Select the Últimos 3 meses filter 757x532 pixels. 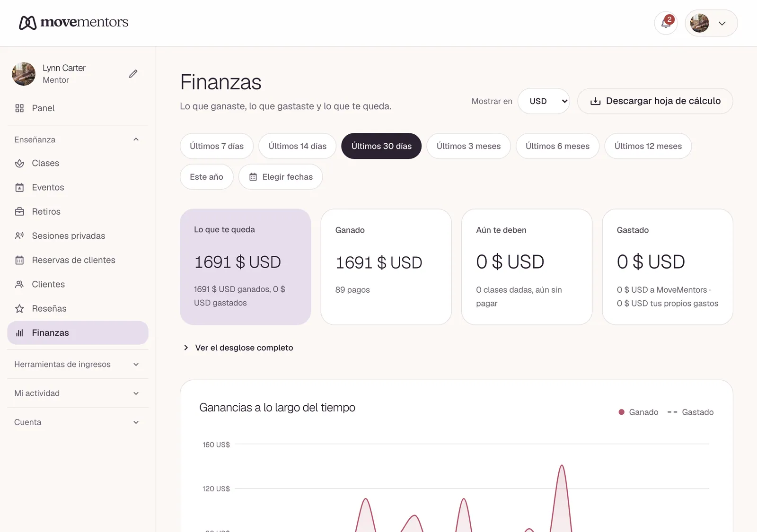pyautogui.click(x=468, y=146)
